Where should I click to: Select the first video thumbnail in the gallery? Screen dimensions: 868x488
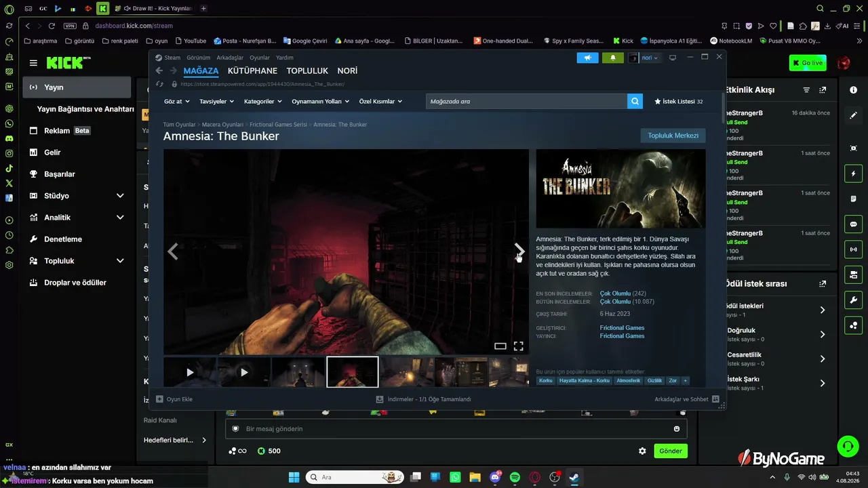pyautogui.click(x=190, y=372)
